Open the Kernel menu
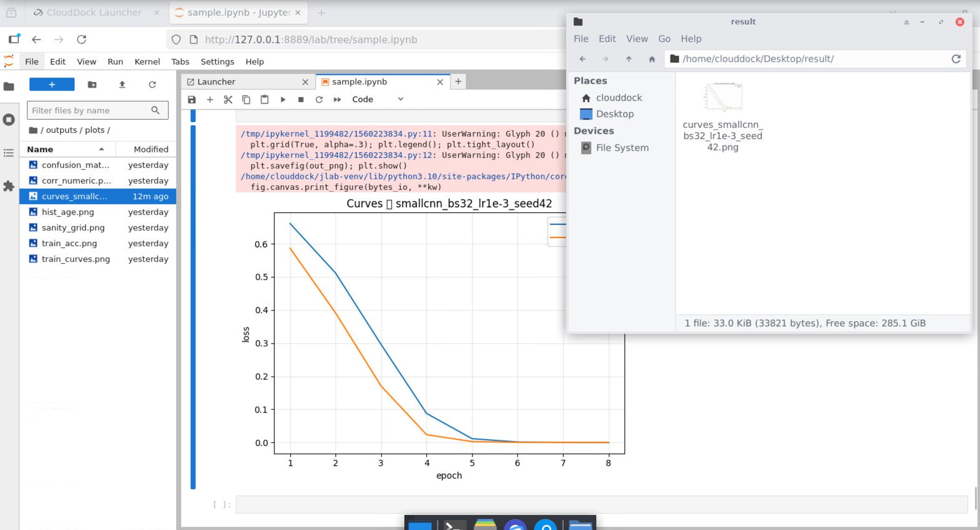 pos(147,61)
